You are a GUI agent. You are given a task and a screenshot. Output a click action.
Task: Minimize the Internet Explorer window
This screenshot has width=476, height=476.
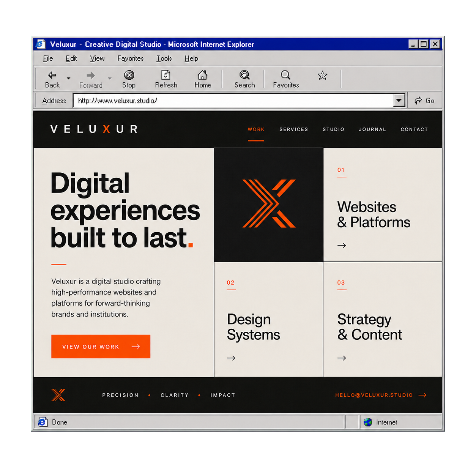click(x=413, y=44)
